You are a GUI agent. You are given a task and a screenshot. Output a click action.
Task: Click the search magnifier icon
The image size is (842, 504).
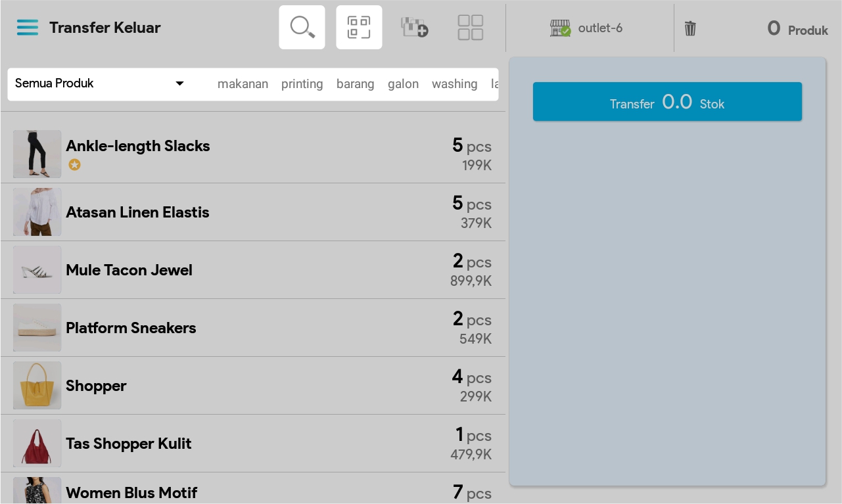pos(302,28)
